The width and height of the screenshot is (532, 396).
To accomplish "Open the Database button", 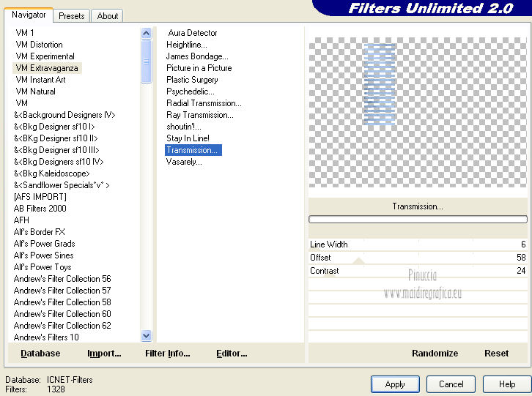I will [x=40, y=354].
